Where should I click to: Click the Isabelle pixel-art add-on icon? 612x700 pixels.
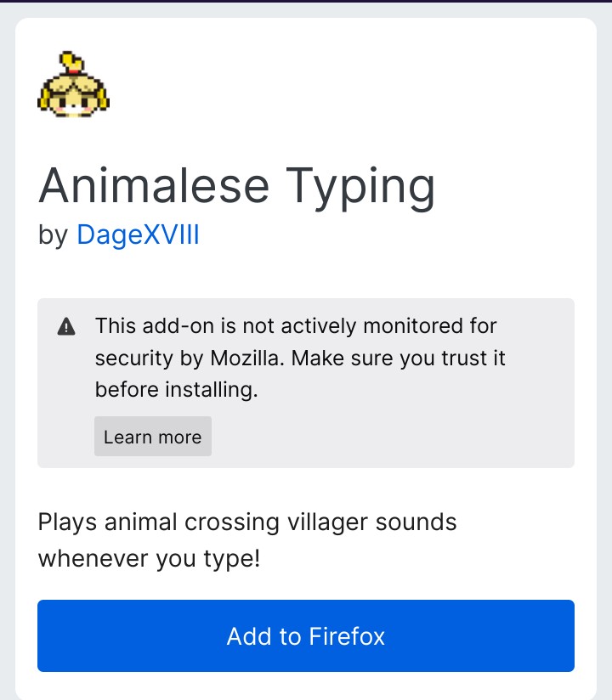click(x=73, y=84)
